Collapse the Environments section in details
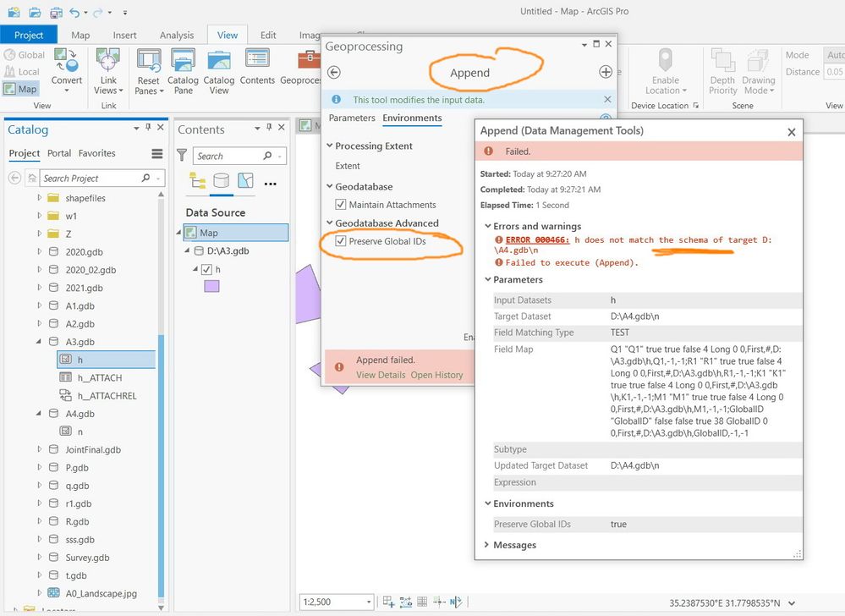845x616 pixels. (x=488, y=503)
